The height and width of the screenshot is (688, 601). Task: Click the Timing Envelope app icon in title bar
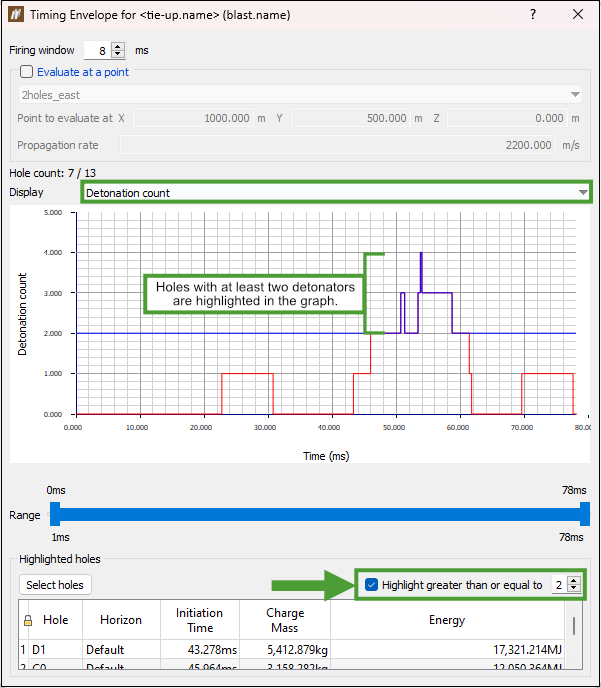pyautogui.click(x=16, y=15)
